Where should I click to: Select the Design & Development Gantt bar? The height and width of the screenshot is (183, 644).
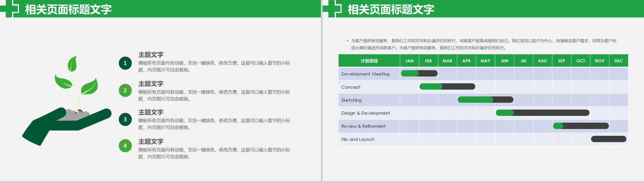click(x=542, y=113)
